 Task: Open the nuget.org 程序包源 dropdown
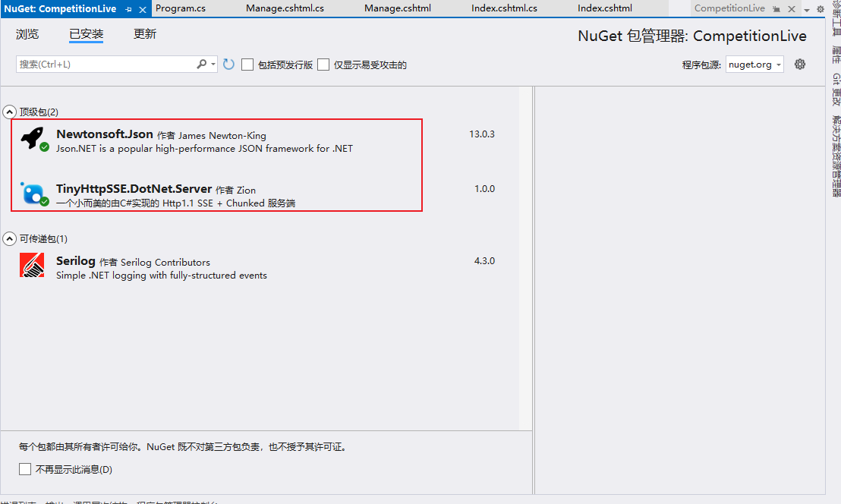click(754, 65)
